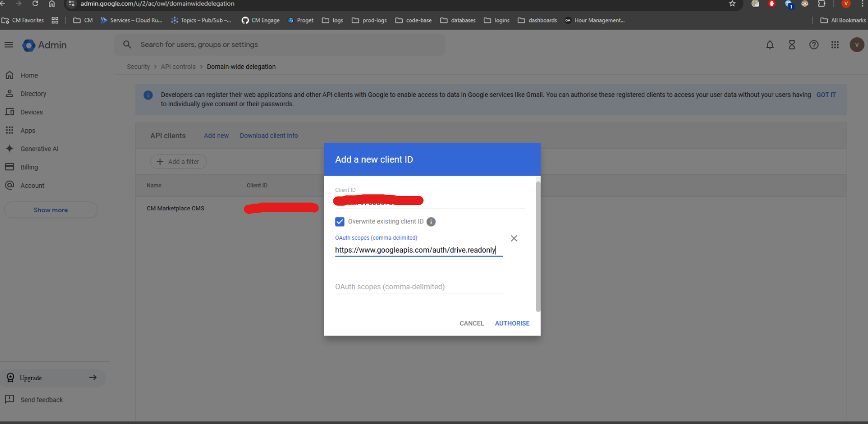868x424 pixels.
Task: Click Add a filter chip
Action: 178,162
